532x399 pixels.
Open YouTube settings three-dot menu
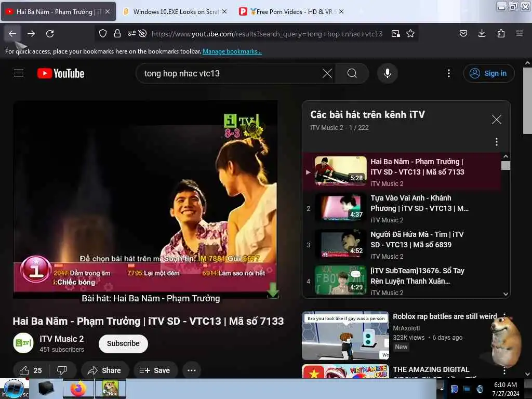coord(449,73)
